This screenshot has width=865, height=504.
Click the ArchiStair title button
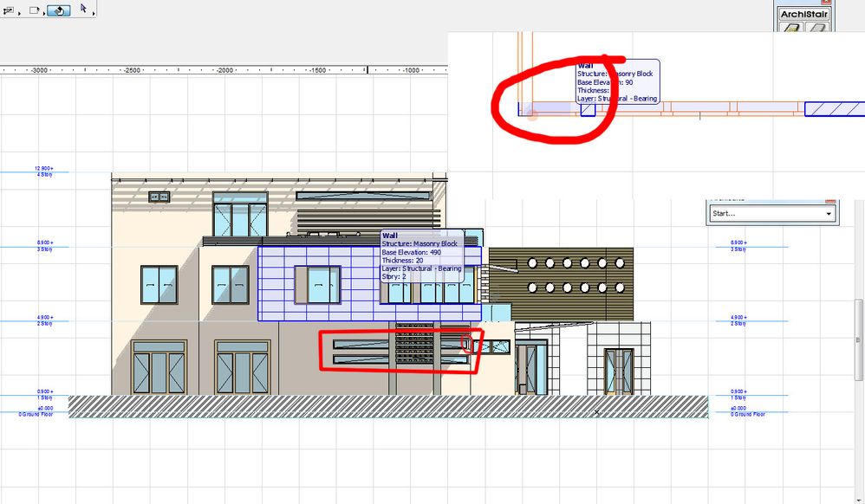[x=804, y=14]
